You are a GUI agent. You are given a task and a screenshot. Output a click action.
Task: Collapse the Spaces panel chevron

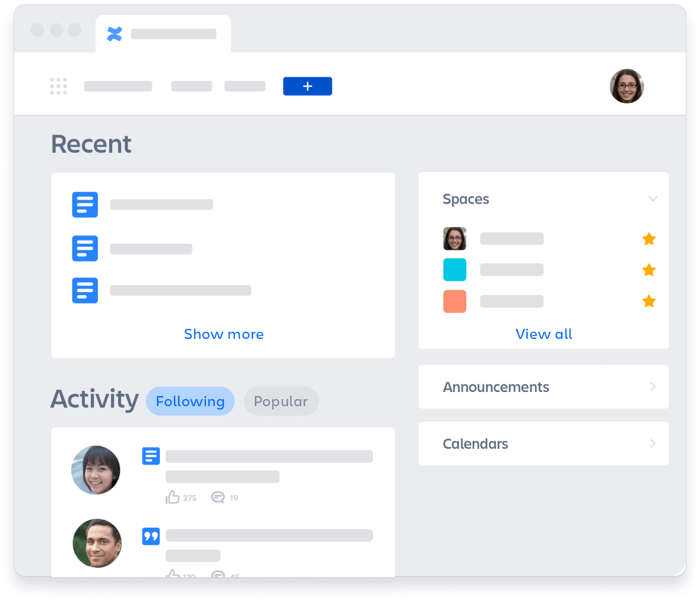pos(653,199)
